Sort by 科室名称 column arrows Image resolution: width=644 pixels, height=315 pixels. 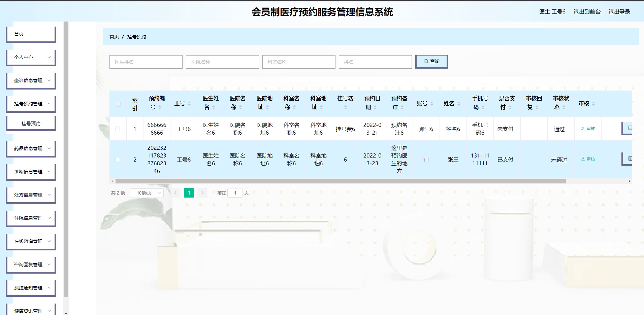(294, 107)
